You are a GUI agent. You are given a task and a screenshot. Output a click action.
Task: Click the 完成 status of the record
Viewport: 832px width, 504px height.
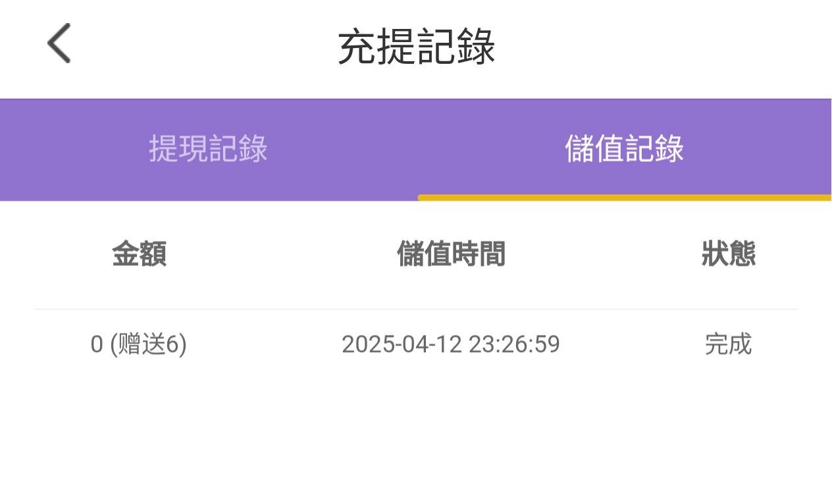[728, 344]
